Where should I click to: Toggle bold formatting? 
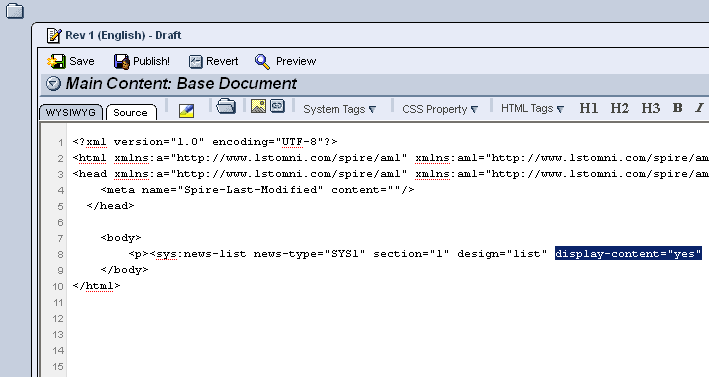[x=677, y=108]
